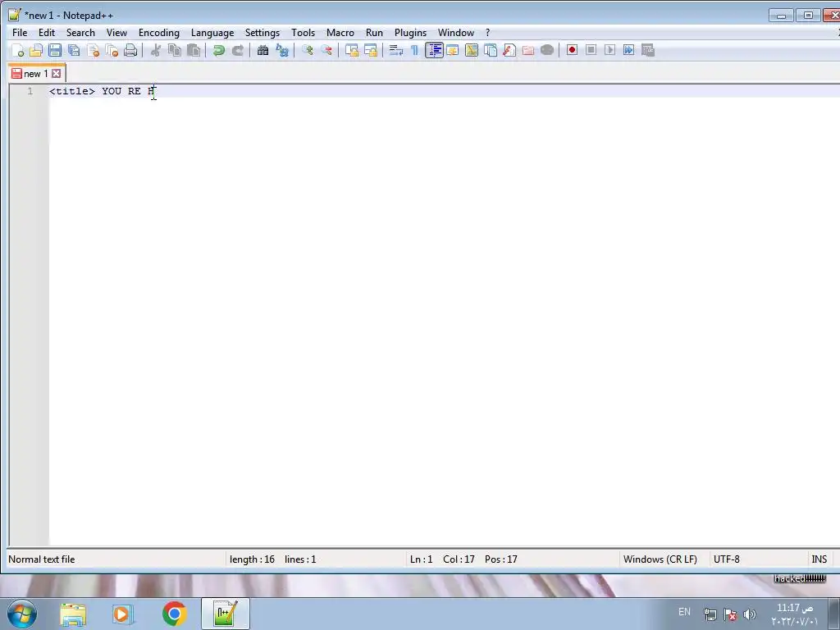Open the Language menu

212,33
